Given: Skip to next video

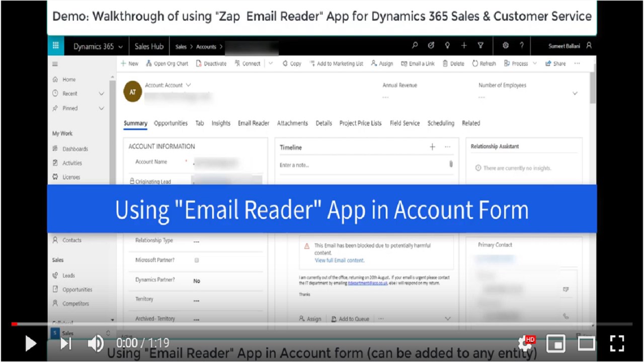Looking at the screenshot, I should pos(66,343).
